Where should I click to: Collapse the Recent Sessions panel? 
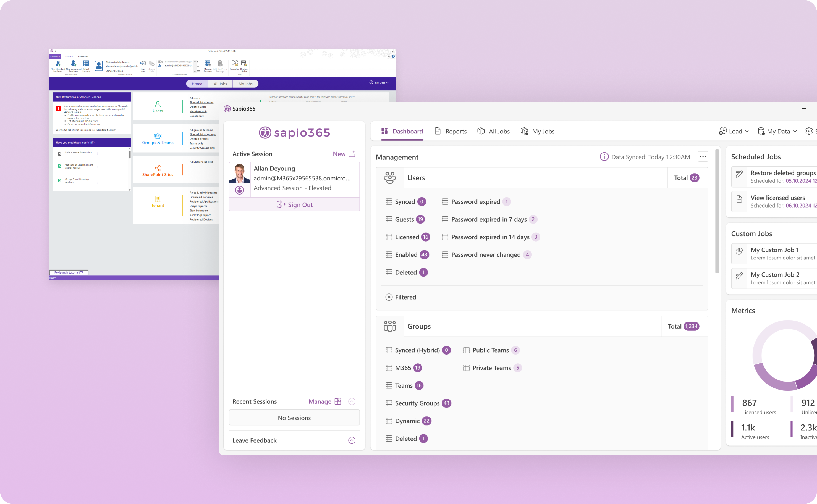pyautogui.click(x=352, y=401)
